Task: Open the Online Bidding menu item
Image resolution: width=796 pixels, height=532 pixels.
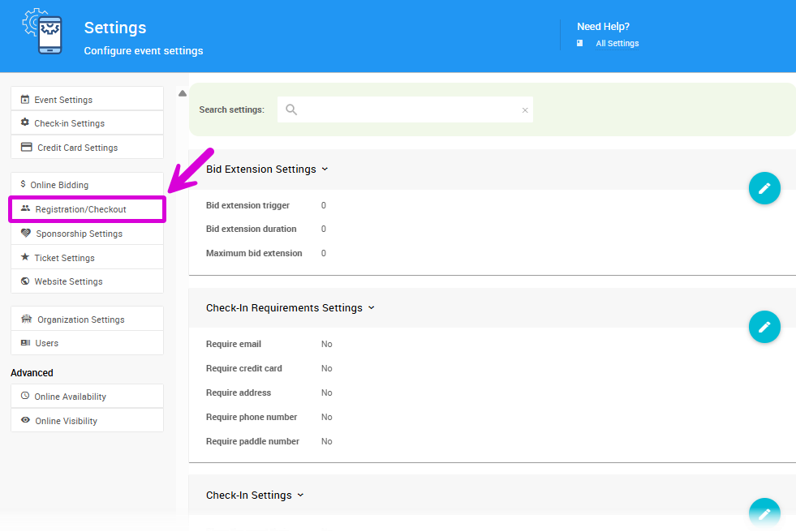Action: coord(59,185)
